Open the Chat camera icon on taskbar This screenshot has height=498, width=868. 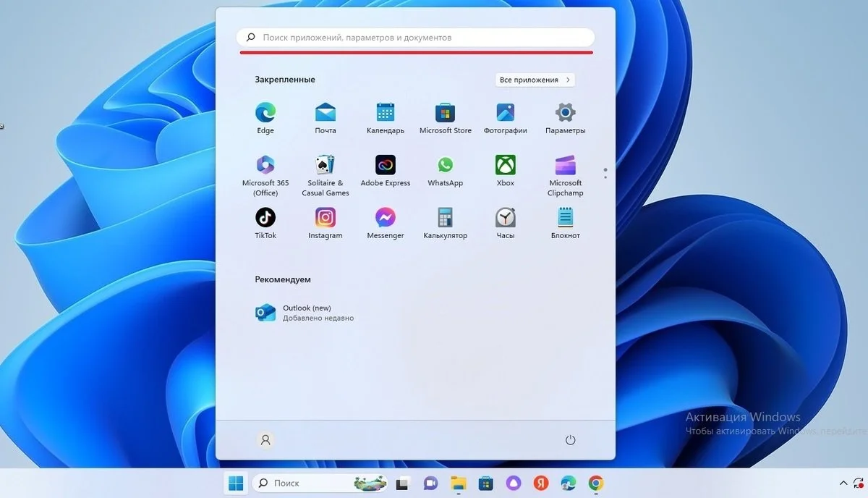(430, 483)
